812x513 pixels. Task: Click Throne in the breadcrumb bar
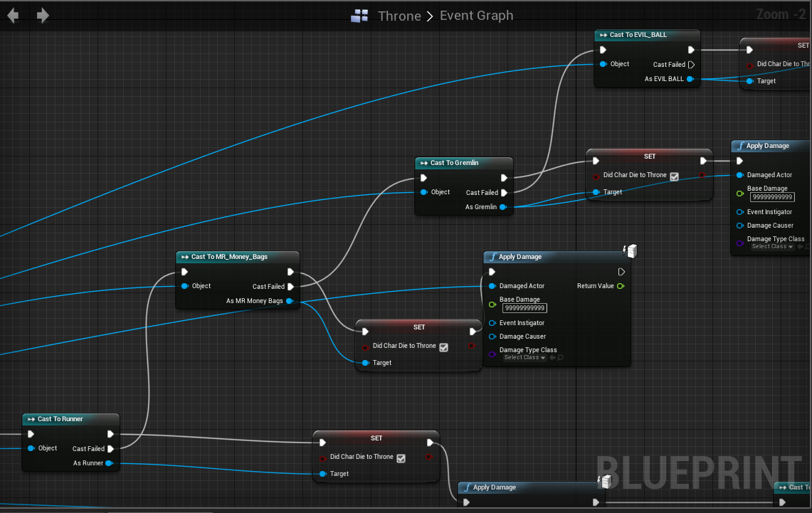[400, 15]
